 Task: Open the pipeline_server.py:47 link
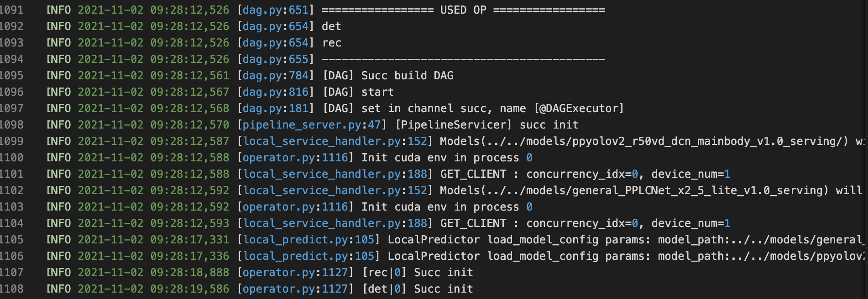click(312, 125)
